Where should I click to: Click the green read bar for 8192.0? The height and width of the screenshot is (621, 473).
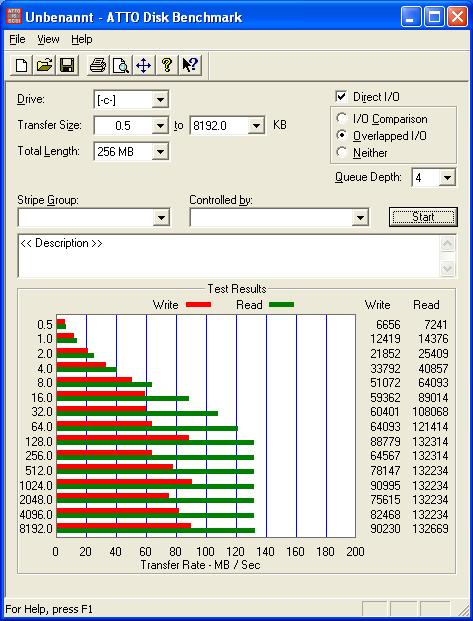point(156,531)
